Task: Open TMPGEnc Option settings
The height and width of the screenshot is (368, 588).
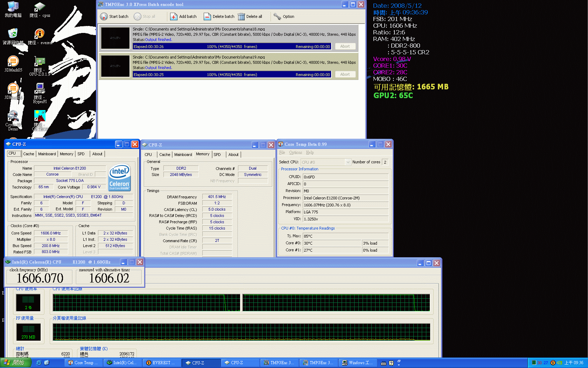Action: (284, 16)
